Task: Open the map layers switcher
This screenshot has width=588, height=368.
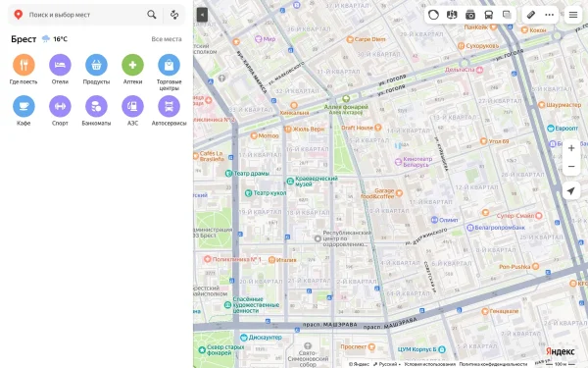Action: tap(507, 15)
